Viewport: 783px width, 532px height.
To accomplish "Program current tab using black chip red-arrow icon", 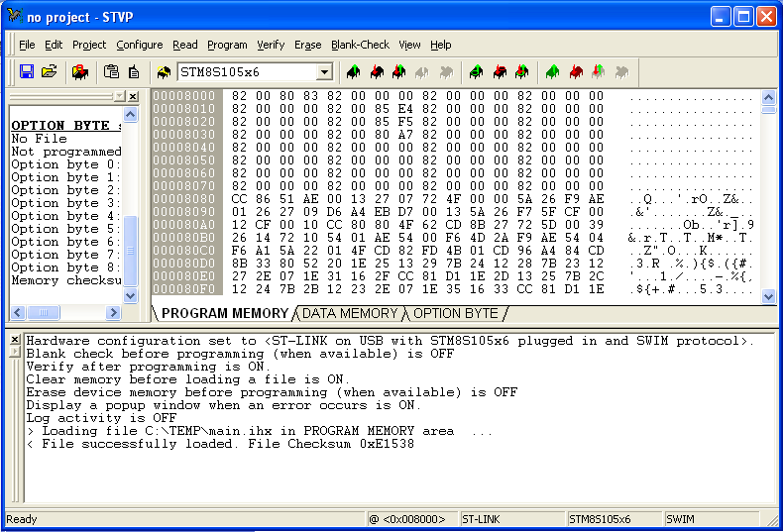I will [x=377, y=72].
